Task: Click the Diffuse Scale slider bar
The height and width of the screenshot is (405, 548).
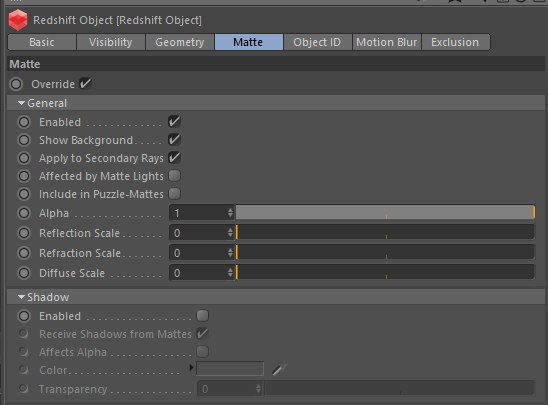Action: 385,272
